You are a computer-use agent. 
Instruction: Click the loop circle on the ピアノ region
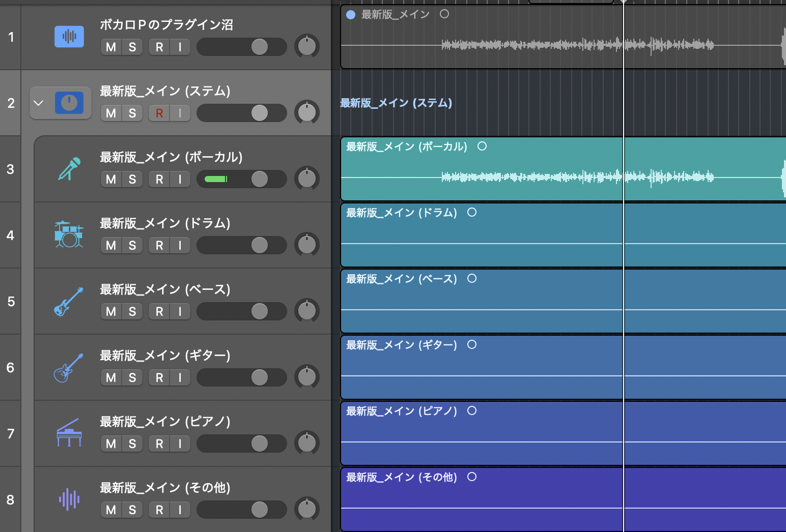tap(472, 410)
